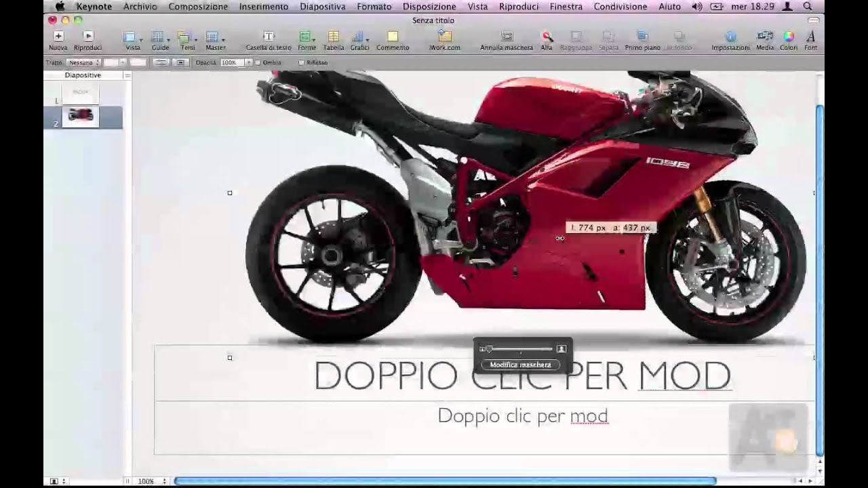This screenshot has width=868, height=488.
Task: Enable the Riflesso reflection checkbox
Action: click(302, 62)
